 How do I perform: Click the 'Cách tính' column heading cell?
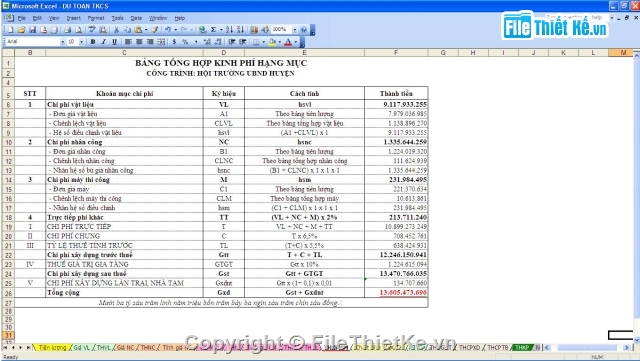point(304,94)
